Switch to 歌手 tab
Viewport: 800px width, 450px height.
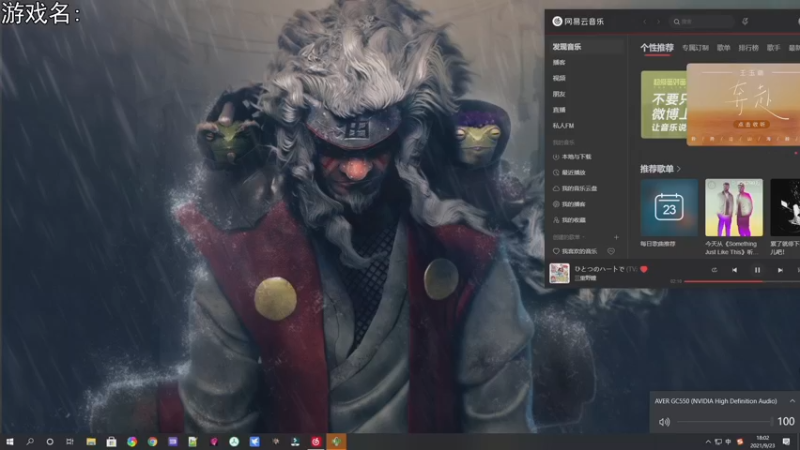click(x=773, y=47)
